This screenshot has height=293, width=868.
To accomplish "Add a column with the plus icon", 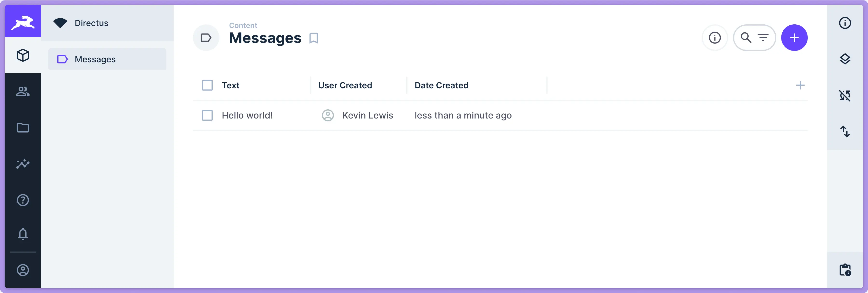I will pyautogui.click(x=801, y=85).
